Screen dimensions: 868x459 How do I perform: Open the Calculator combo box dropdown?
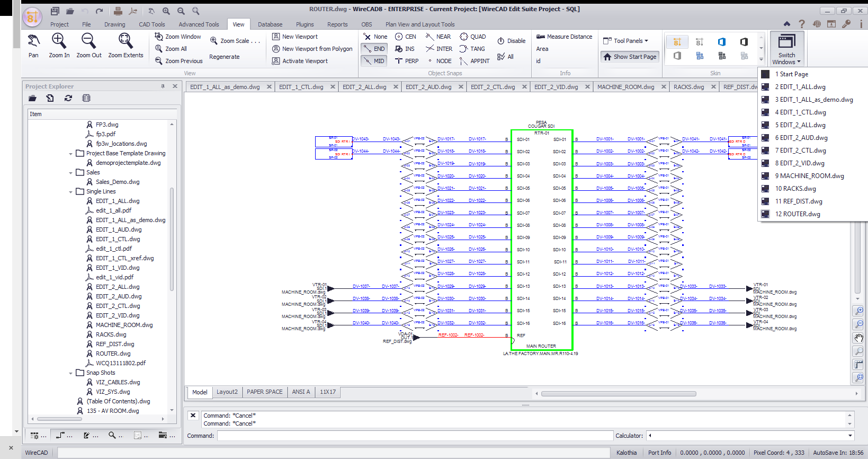pos(850,436)
